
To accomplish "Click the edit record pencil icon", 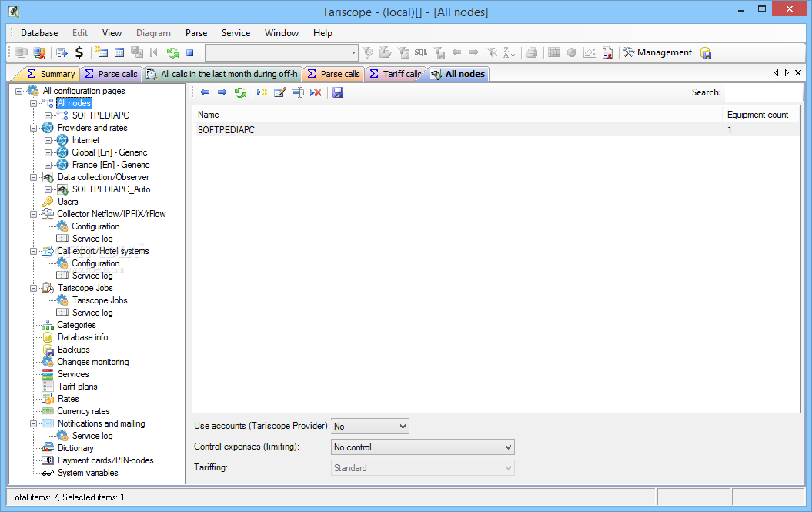I will [279, 92].
